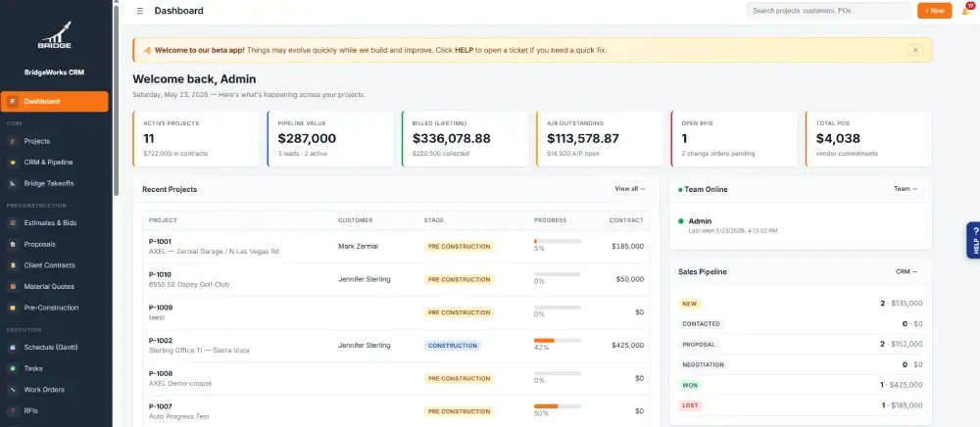Open CRM & Pipeline menu item
Screen dimensions: 980x427
tap(55, 163)
